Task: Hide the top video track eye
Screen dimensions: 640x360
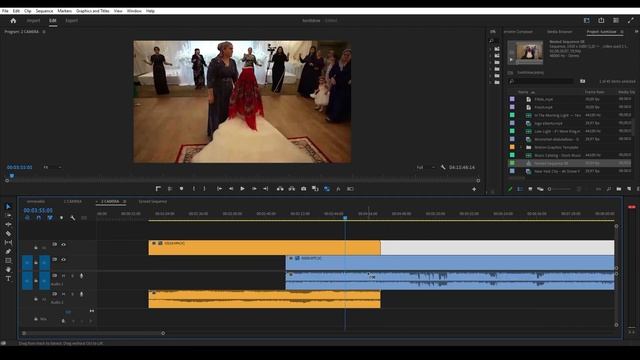Action: pos(64,244)
